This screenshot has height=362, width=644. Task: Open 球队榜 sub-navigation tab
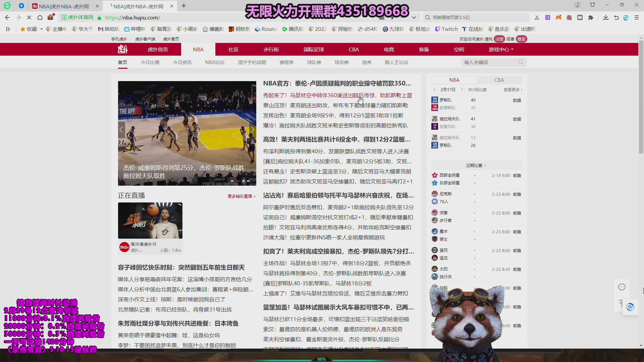point(314,62)
